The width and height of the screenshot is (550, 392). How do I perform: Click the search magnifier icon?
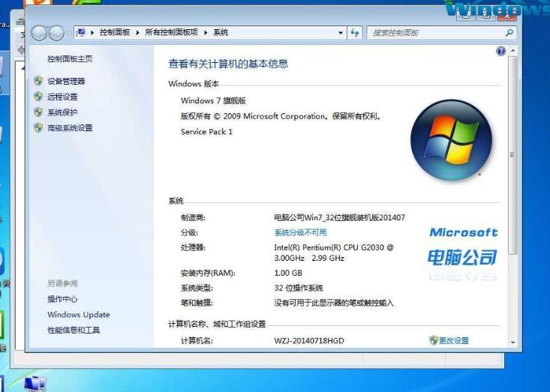click(x=509, y=32)
